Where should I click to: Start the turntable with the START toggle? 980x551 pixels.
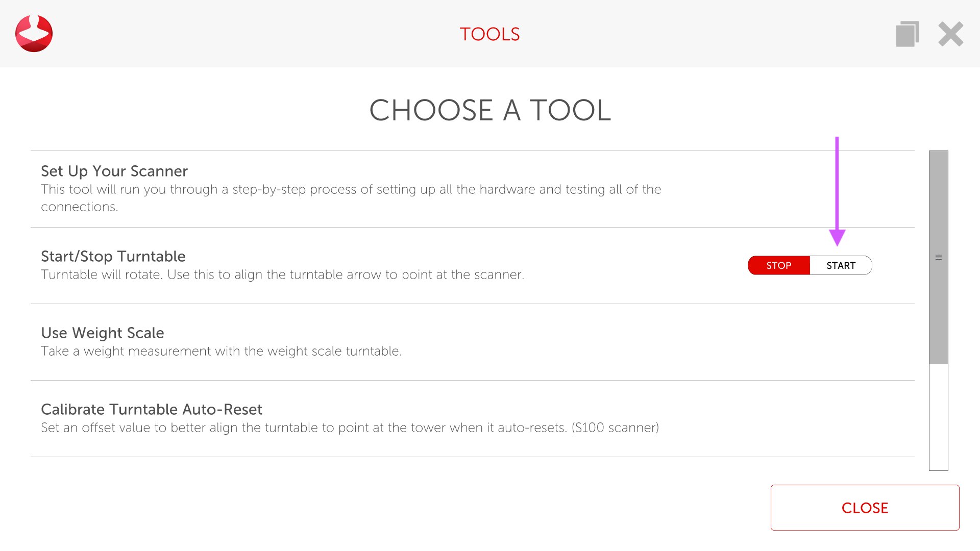click(x=841, y=265)
